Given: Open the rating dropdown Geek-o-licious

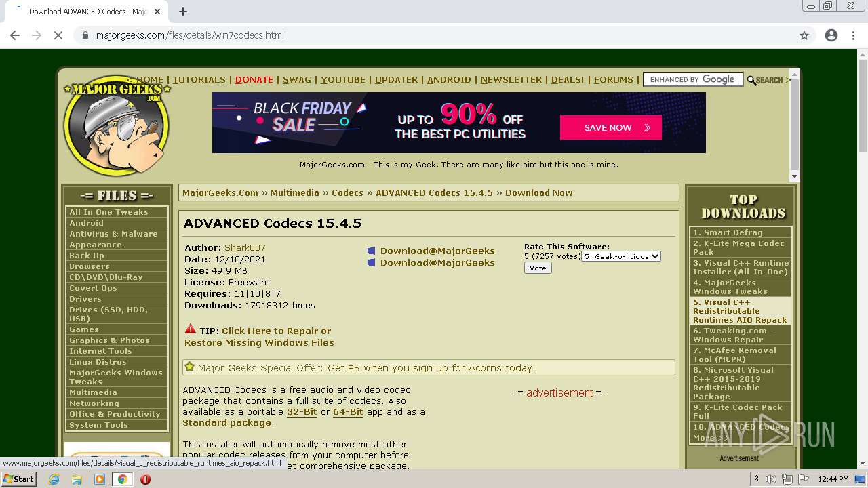Looking at the screenshot, I should pyautogui.click(x=621, y=256).
